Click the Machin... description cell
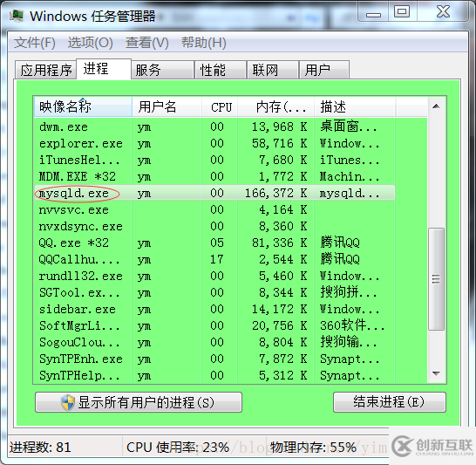476x465 pixels. pyautogui.click(x=350, y=176)
